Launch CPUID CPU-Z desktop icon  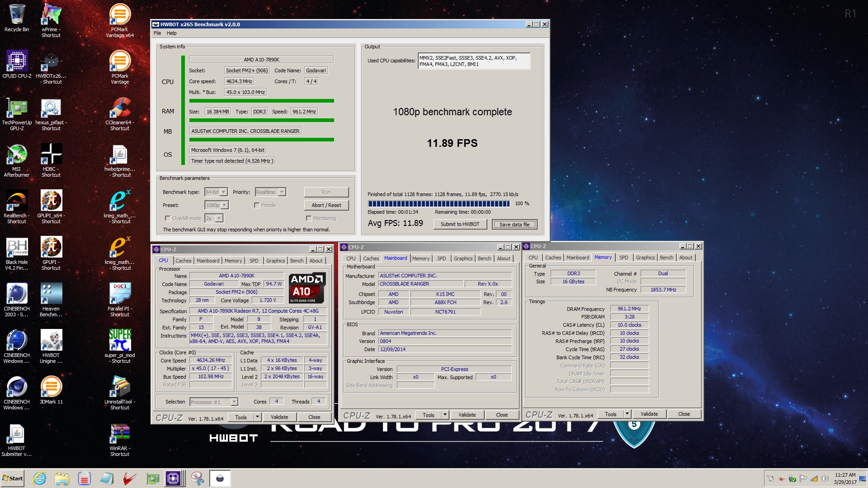[17, 64]
